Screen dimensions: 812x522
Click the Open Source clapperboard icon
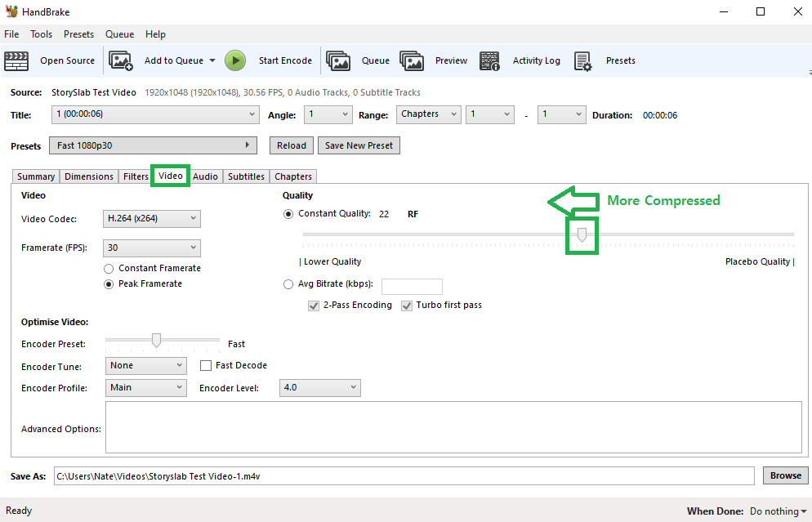16,60
